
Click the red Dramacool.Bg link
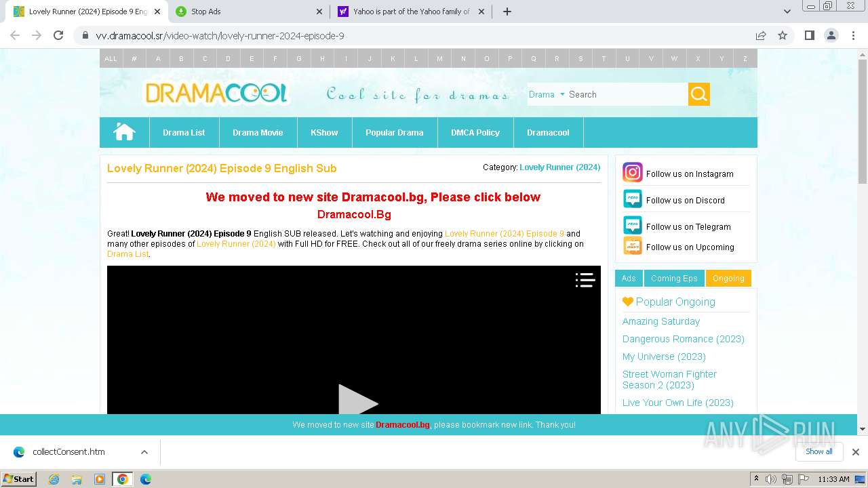354,214
